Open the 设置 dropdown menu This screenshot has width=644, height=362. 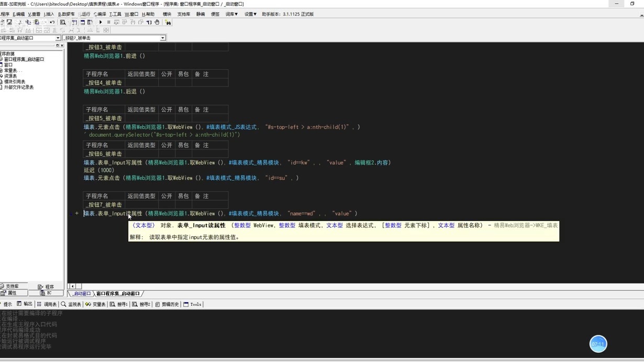tap(250, 14)
